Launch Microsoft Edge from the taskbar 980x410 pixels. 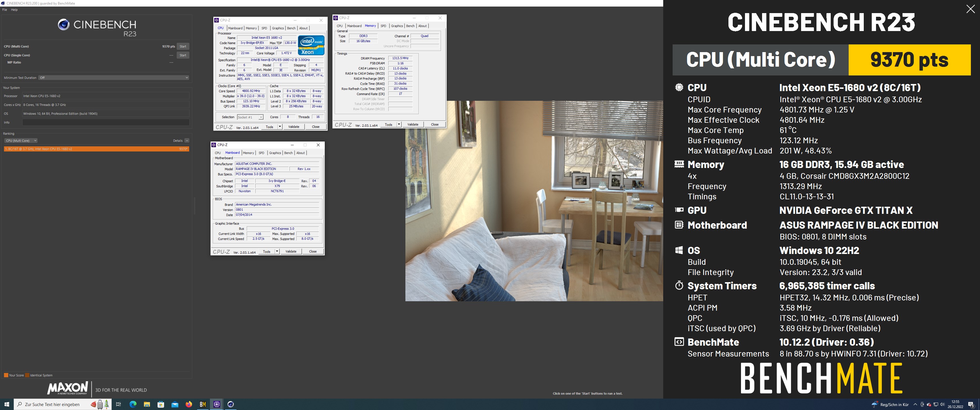coord(133,404)
